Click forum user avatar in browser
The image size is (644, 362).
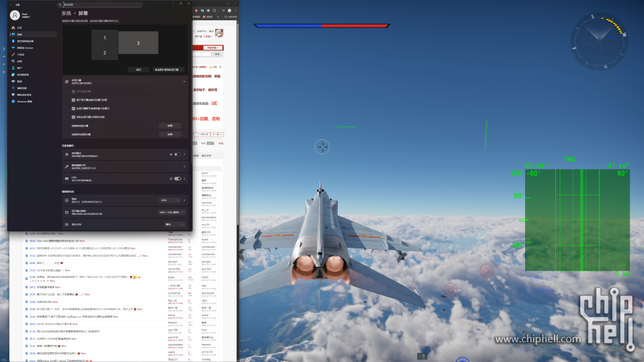(219, 33)
